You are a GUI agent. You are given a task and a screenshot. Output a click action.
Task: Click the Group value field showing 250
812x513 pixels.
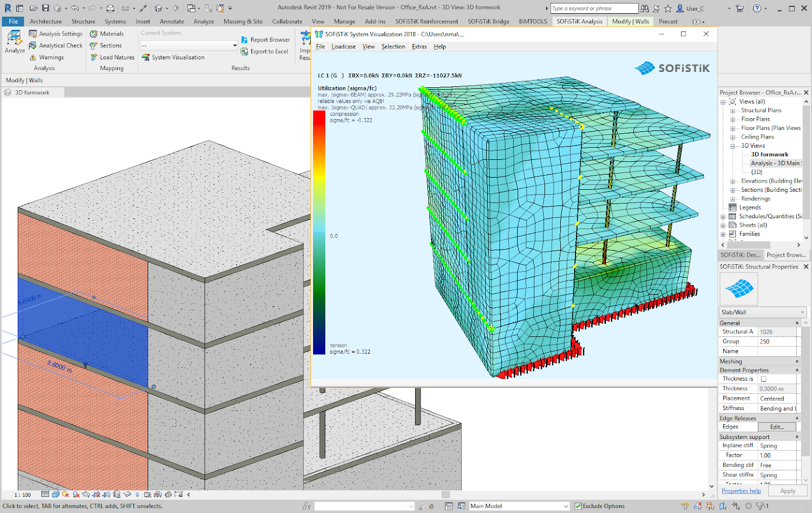point(777,342)
